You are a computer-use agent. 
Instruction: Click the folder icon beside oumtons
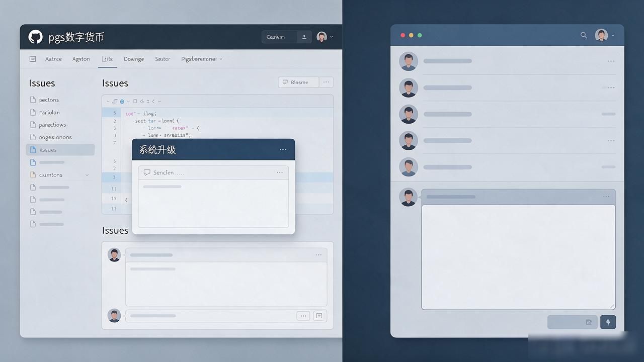(x=33, y=175)
